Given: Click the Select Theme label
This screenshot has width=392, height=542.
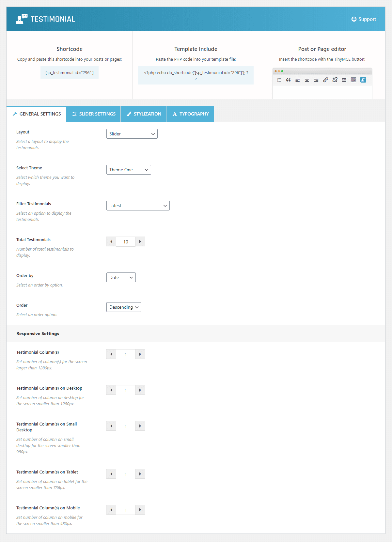Looking at the screenshot, I should [29, 168].
